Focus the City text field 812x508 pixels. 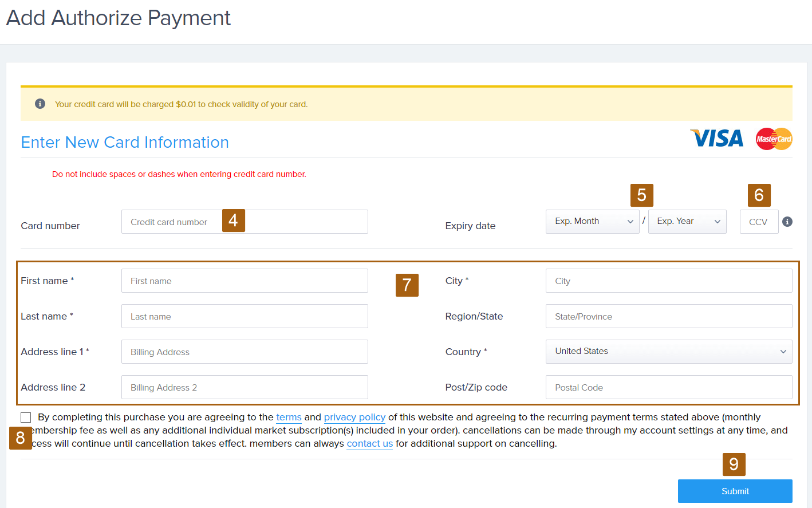668,281
